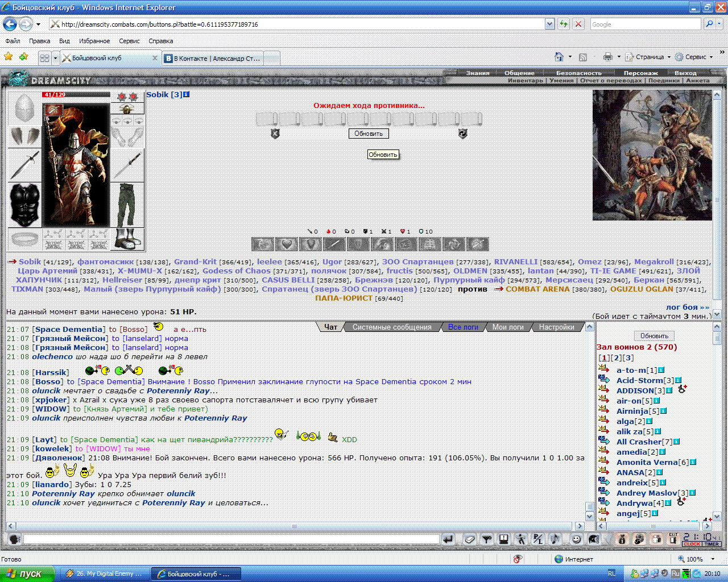The width and height of the screenshot is (728, 582).
Task: Open the Знания game menu
Action: 478,73
